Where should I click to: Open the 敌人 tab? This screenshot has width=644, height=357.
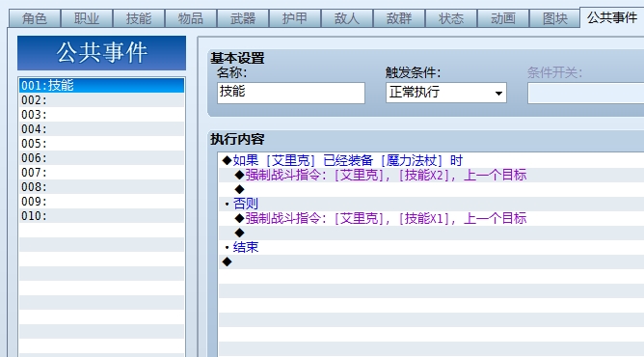(347, 18)
